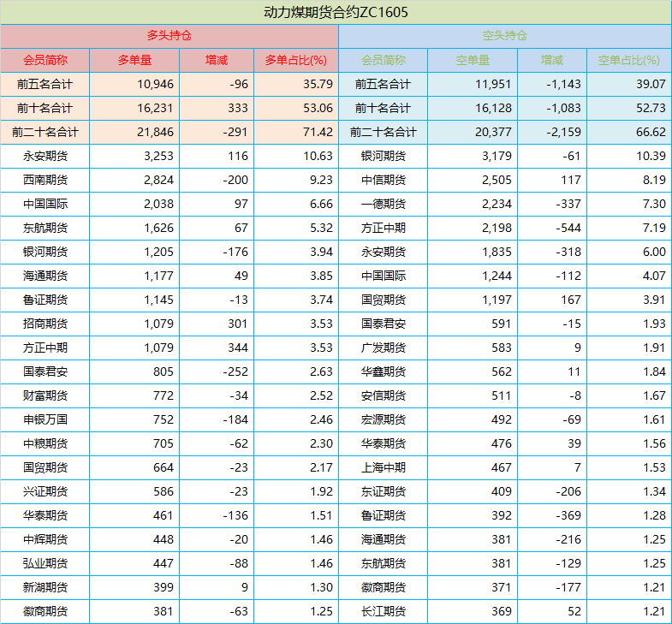Click the short change value -369
This screenshot has height=624, width=672.
coord(568,515)
